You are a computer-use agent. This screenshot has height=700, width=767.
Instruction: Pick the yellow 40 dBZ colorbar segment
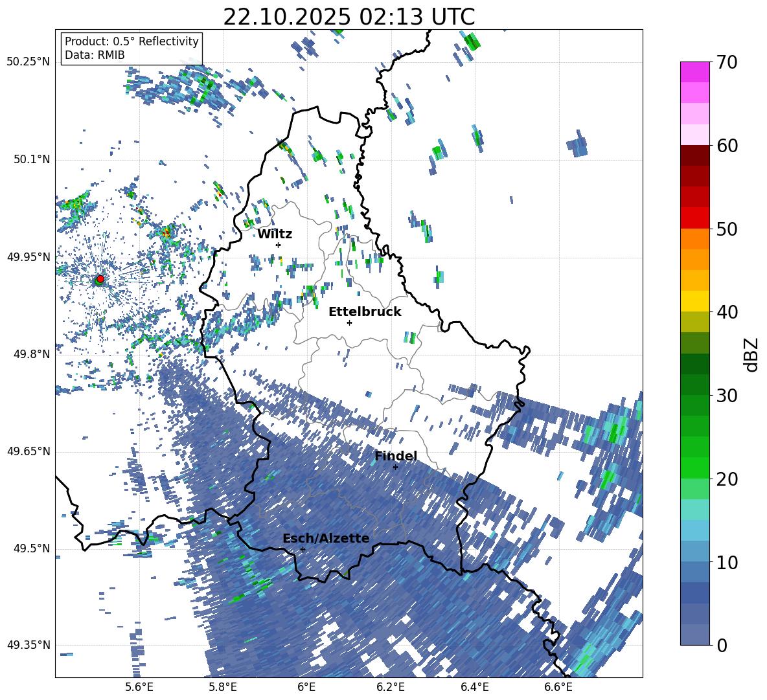pos(694,300)
